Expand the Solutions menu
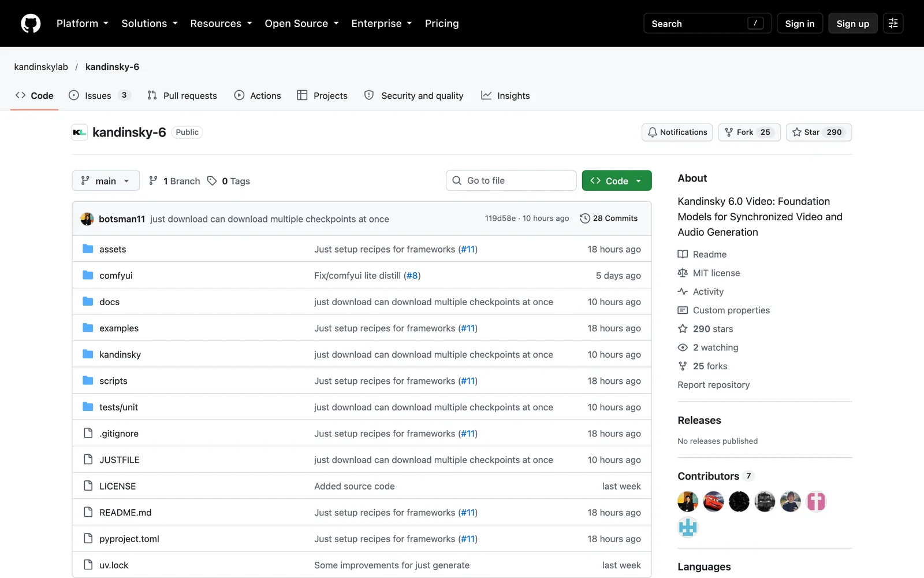 [x=150, y=24]
